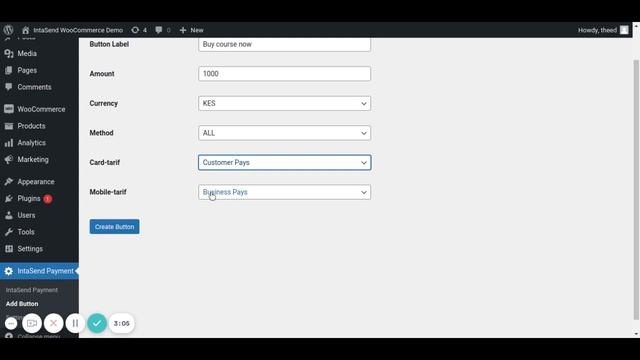Cancel the recording with red X
The image size is (640, 360).
tap(53, 323)
